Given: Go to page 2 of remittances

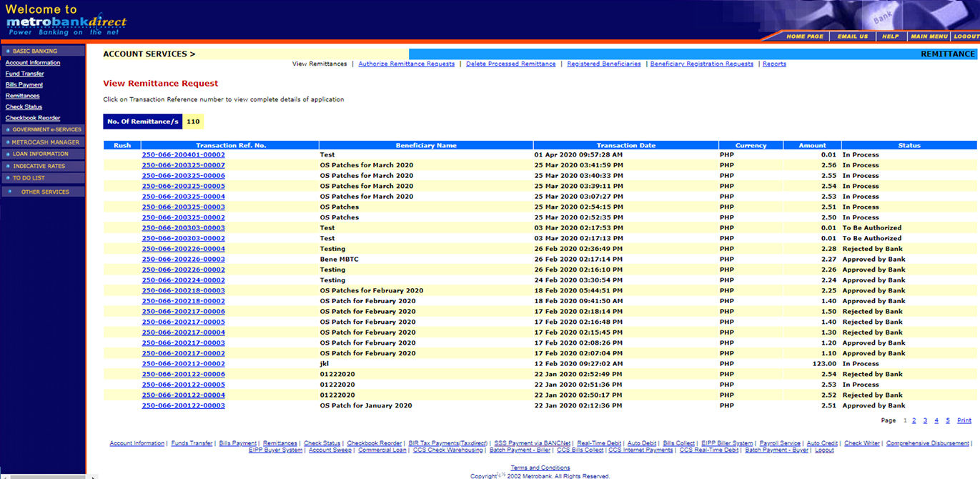Looking at the screenshot, I should pos(914,420).
